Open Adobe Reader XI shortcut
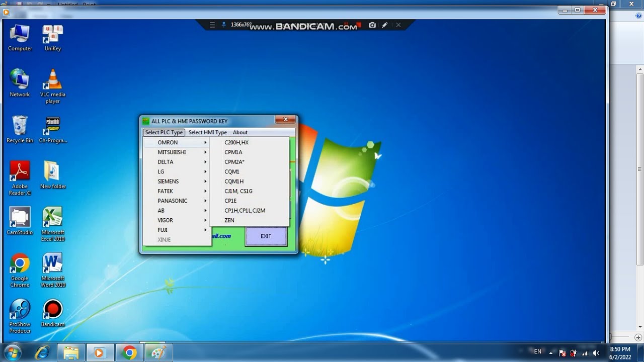Viewport: 644px width, 362px height. [x=20, y=178]
